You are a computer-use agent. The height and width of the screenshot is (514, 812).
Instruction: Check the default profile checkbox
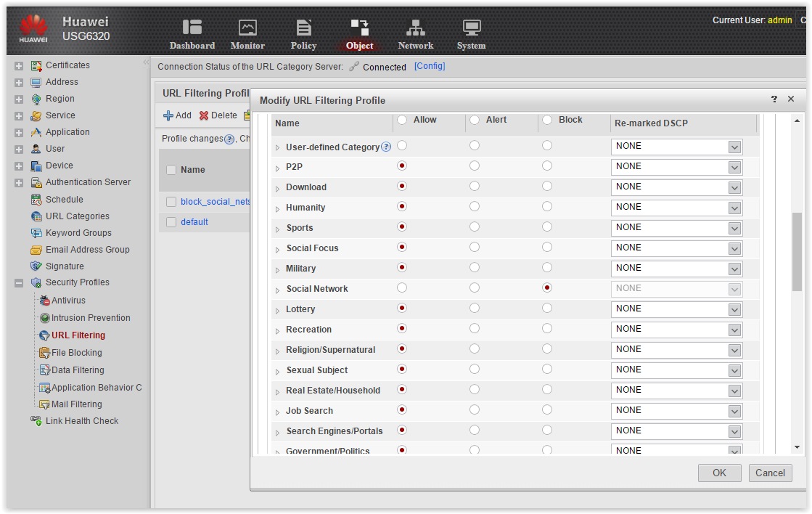coord(171,221)
